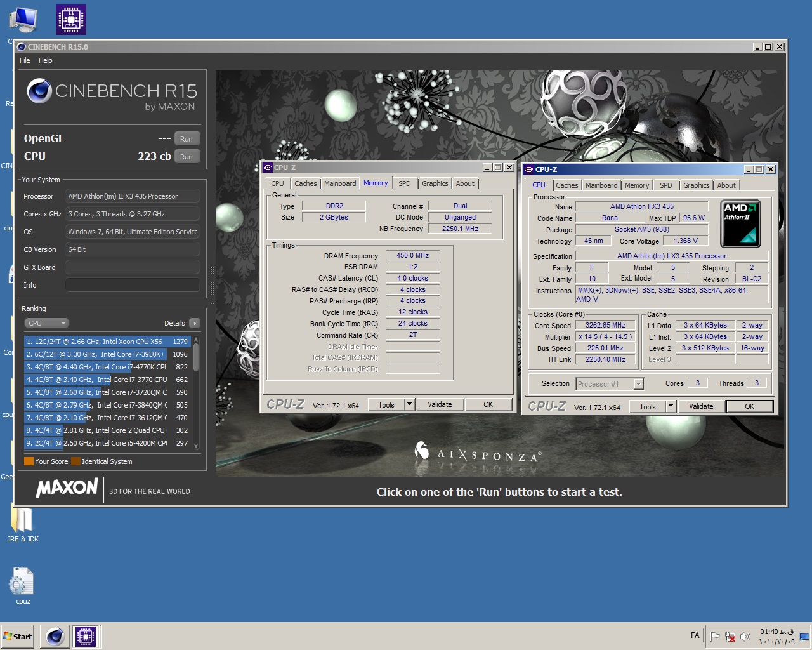Click the network tray icon
Screen dimensions: 812x650
coord(730,636)
